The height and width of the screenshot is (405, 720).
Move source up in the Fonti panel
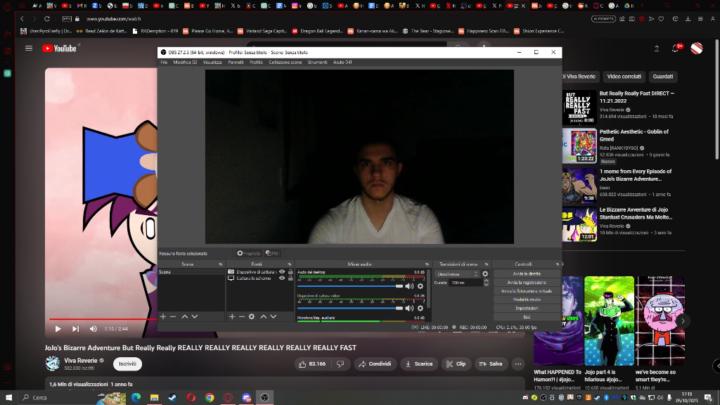tap(263, 316)
